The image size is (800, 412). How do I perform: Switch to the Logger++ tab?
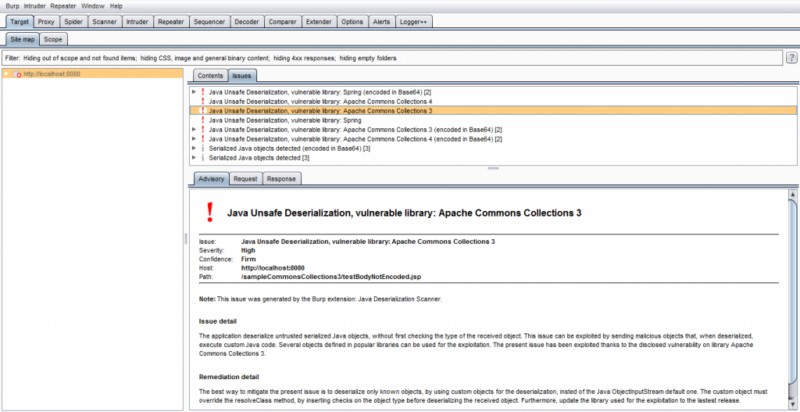[414, 22]
